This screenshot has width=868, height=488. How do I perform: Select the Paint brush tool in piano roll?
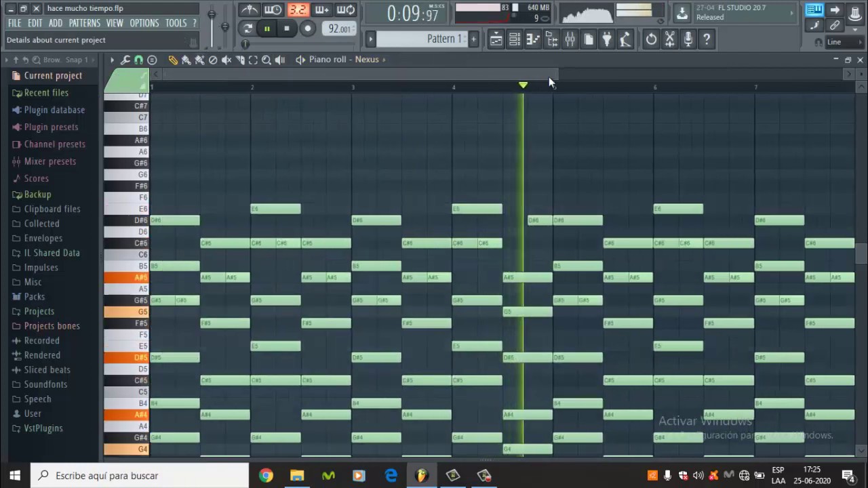point(186,60)
